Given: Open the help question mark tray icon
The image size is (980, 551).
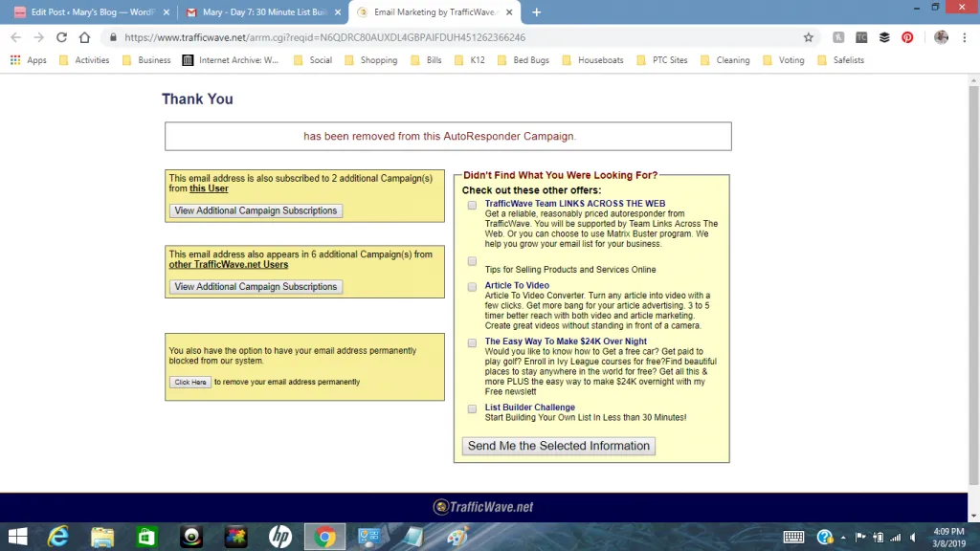Looking at the screenshot, I should [824, 537].
